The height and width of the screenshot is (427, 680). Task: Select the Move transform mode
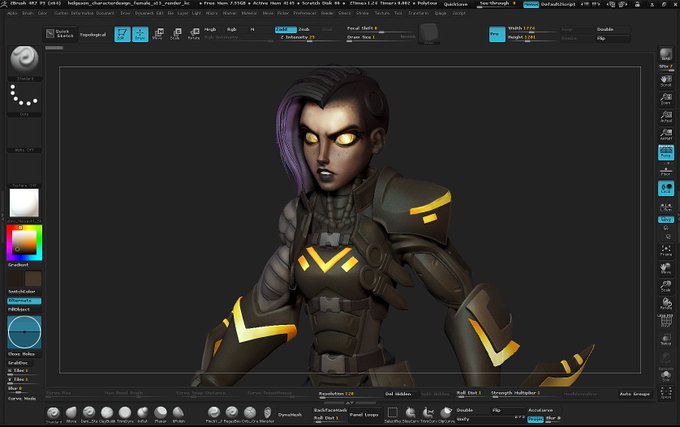(x=158, y=34)
